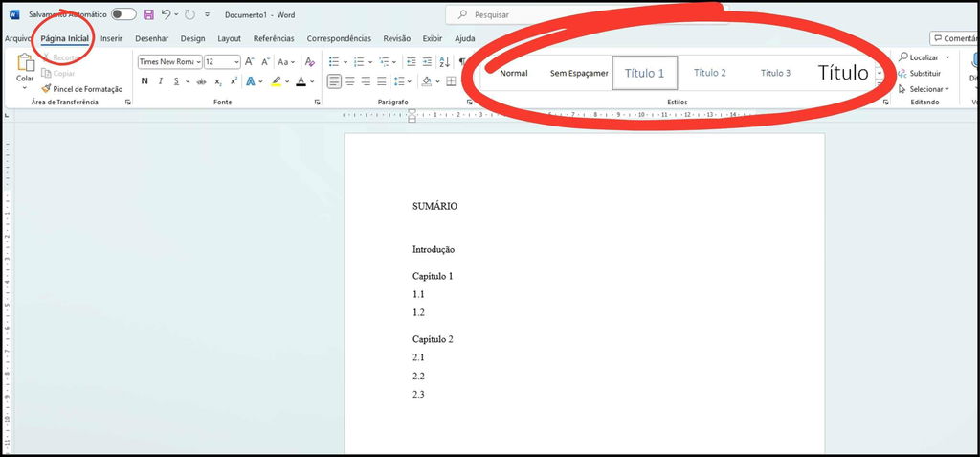980x457 pixels.
Task: Apply the Título 3 style
Action: [775, 73]
